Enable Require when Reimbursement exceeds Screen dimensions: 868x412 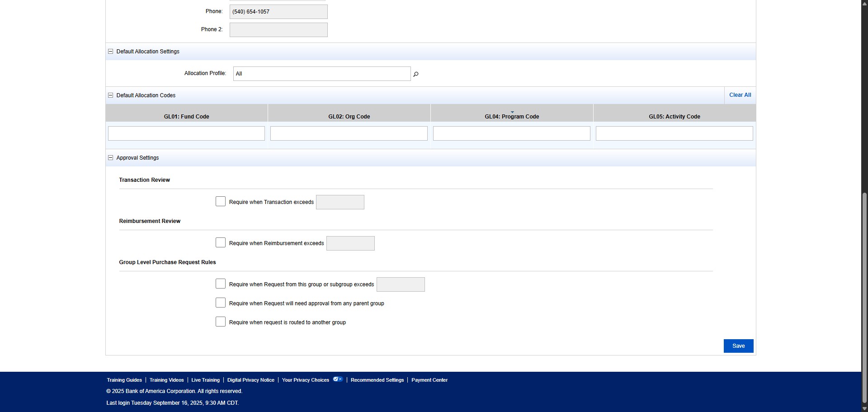coord(221,242)
